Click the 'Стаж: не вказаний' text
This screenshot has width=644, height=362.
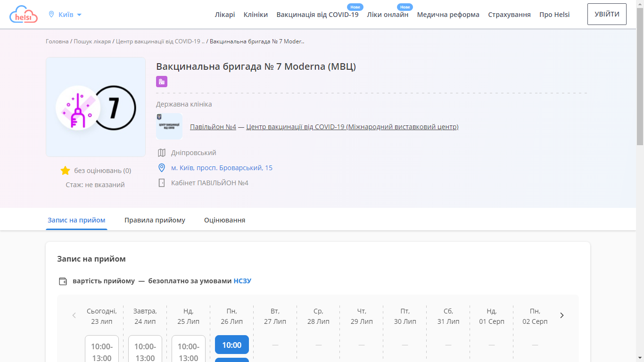95,185
